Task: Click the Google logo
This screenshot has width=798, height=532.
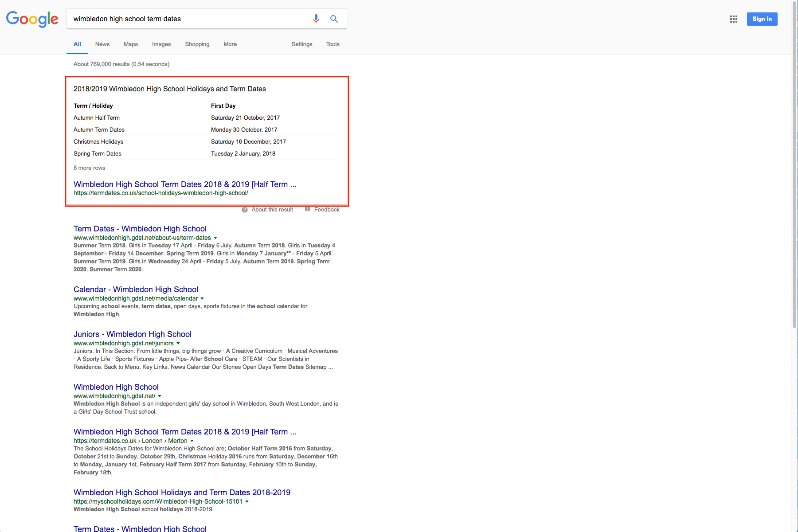Action: 32,19
